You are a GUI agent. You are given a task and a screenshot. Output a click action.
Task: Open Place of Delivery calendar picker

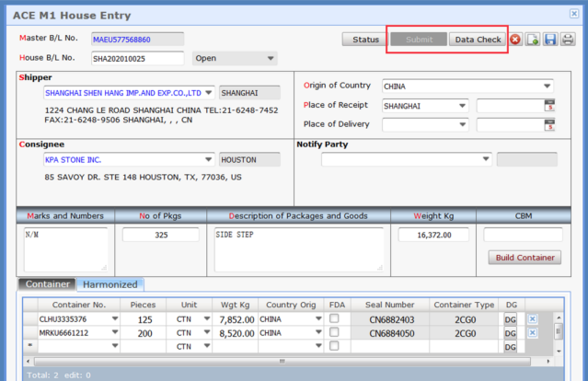click(549, 124)
